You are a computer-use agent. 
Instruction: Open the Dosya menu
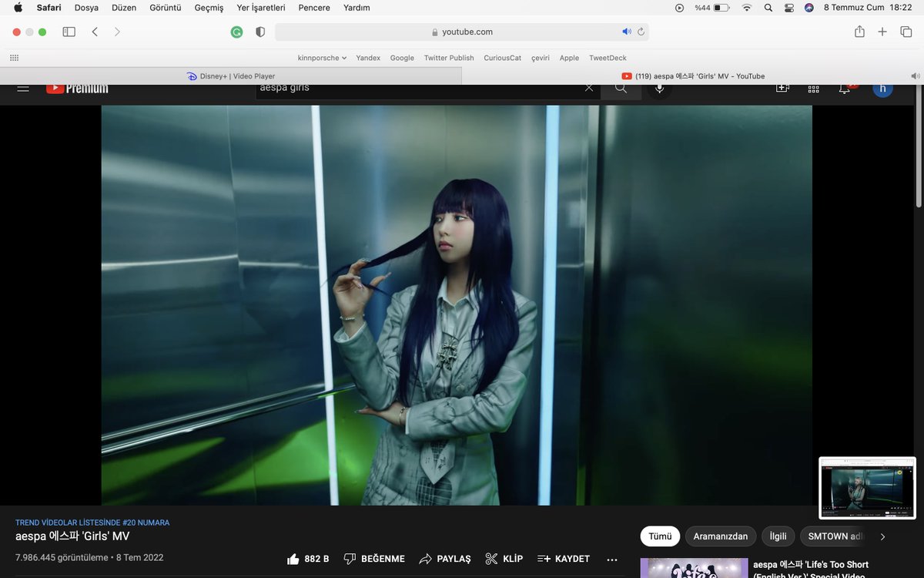(86, 8)
